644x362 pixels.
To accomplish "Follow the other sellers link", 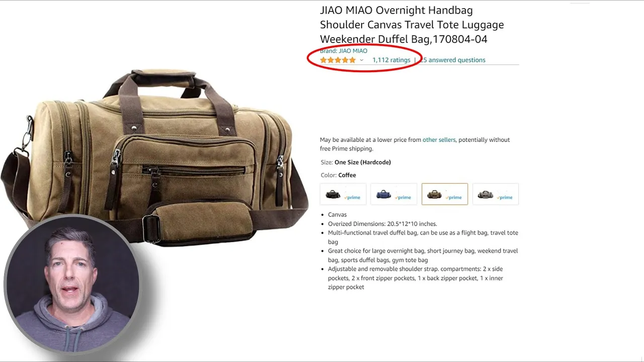I will tap(439, 140).
